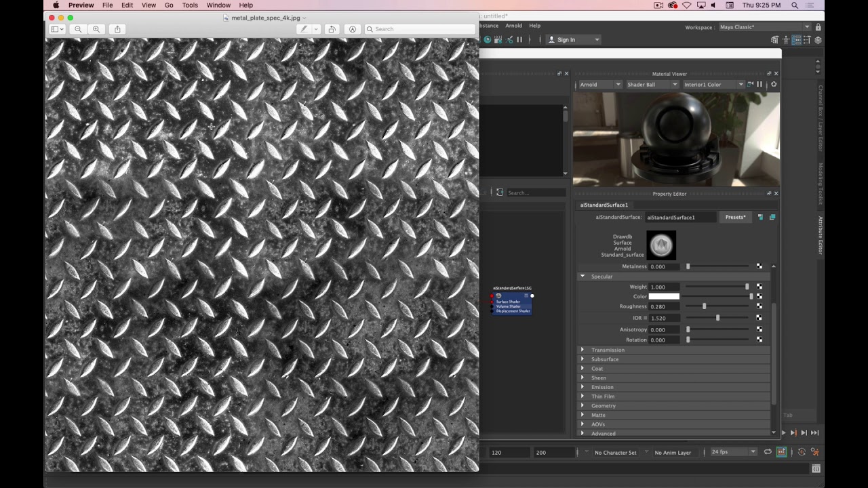Image resolution: width=868 pixels, height=488 pixels.
Task: Click map button for Specular Weight
Action: [759, 287]
